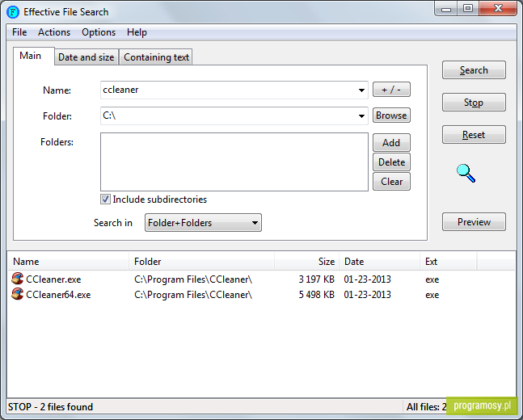Click the + / - button
The height and width of the screenshot is (420, 523).
tap(391, 90)
